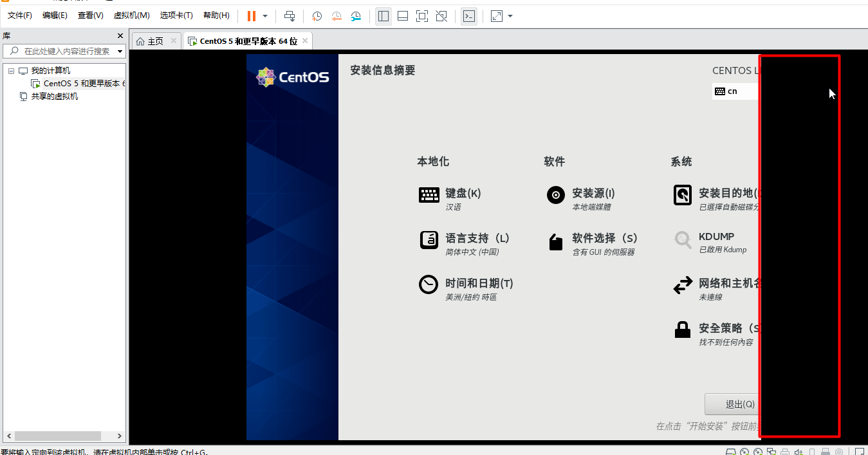Click the 系统 section heading
868x455 pixels.
[681, 162]
